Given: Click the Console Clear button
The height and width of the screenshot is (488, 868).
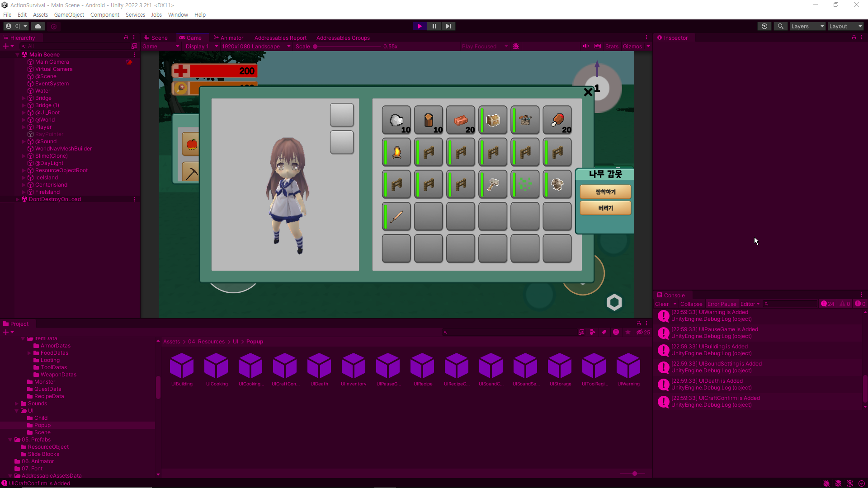Looking at the screenshot, I should (662, 304).
